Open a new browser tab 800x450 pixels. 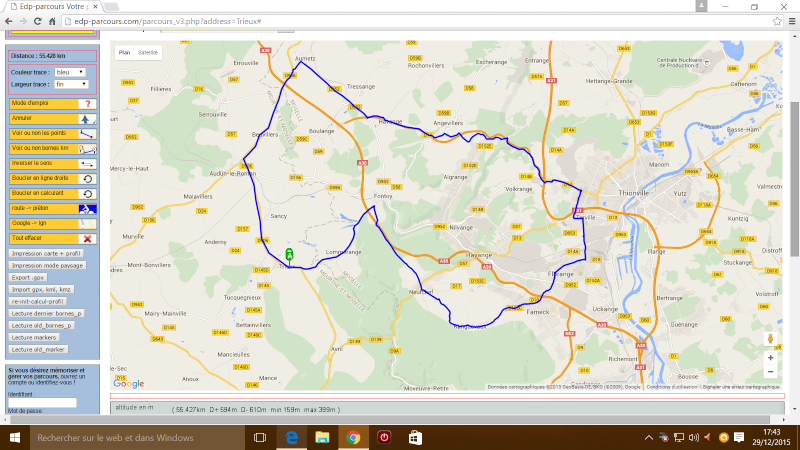[111, 7]
